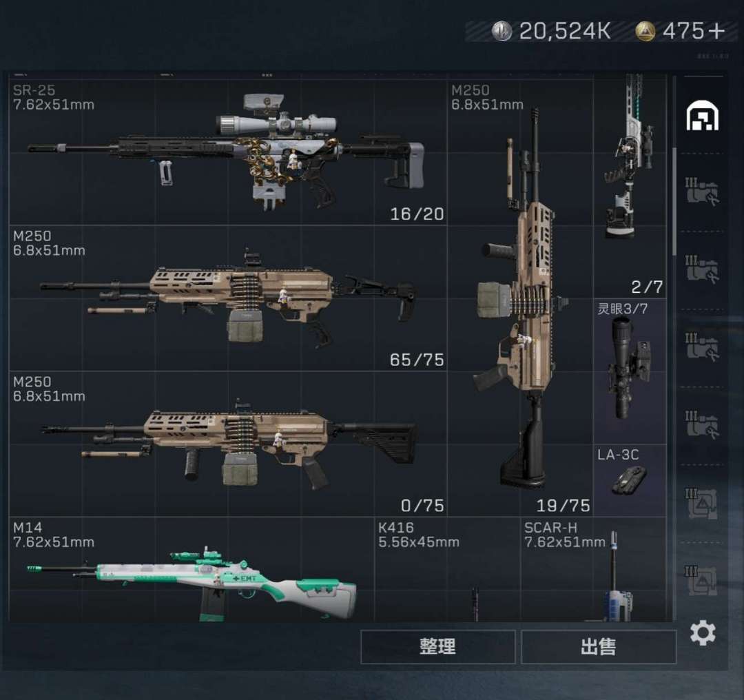Select the 灵眼 scope item

click(630, 371)
